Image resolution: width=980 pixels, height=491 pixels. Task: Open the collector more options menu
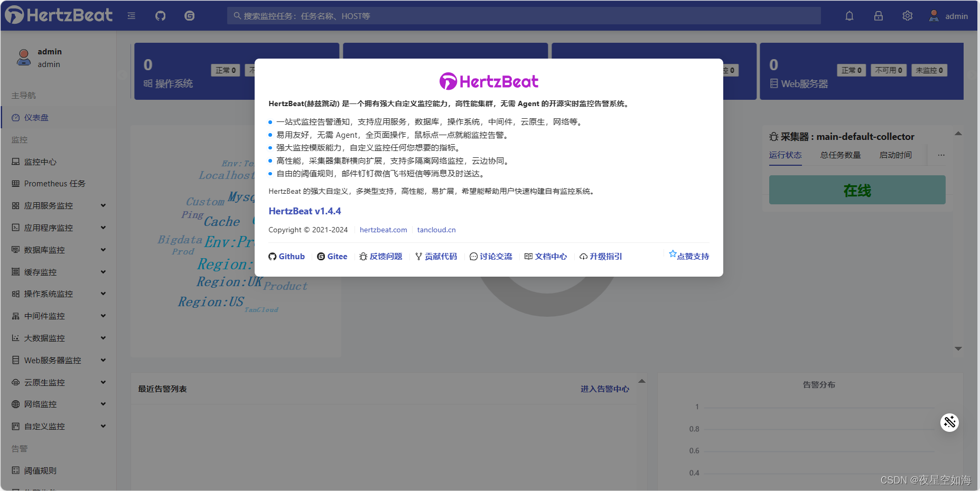[940, 155]
